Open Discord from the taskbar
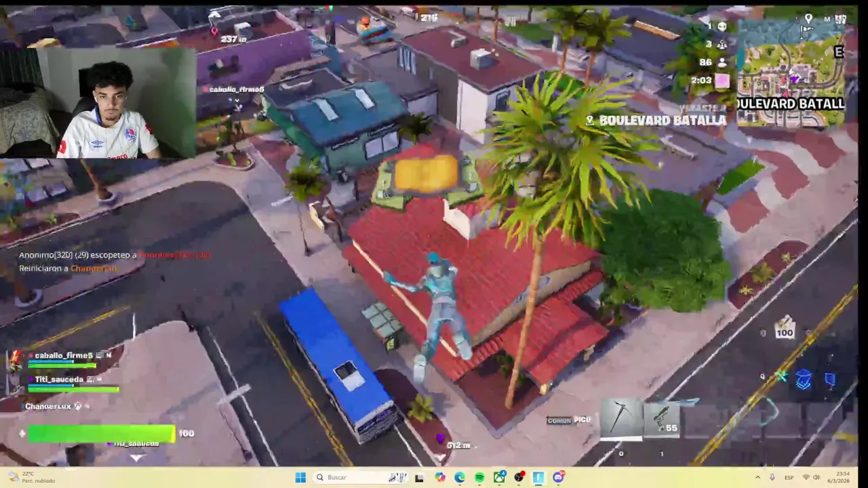The width and height of the screenshot is (868, 488). point(558,477)
